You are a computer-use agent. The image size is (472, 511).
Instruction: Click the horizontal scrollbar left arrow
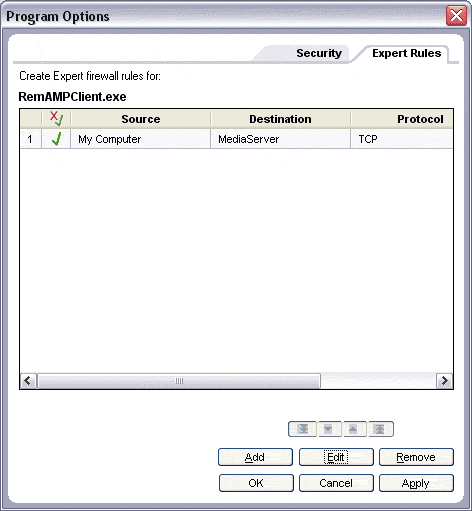pos(28,380)
